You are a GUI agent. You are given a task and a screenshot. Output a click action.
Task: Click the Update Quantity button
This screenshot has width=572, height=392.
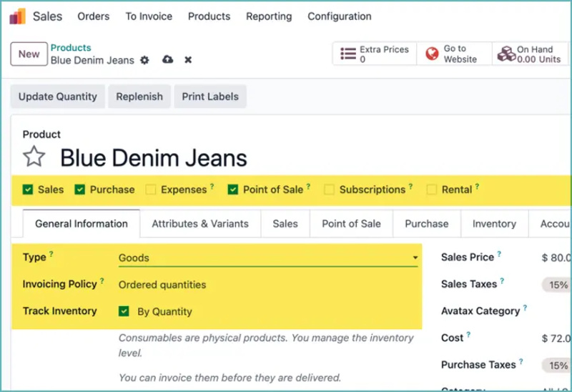click(58, 97)
